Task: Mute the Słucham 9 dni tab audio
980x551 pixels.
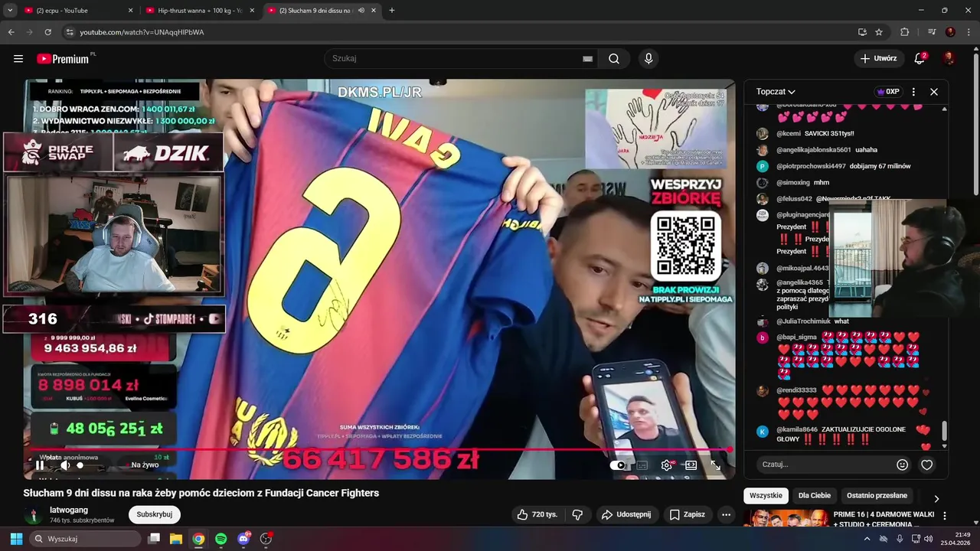Action: [361, 11]
